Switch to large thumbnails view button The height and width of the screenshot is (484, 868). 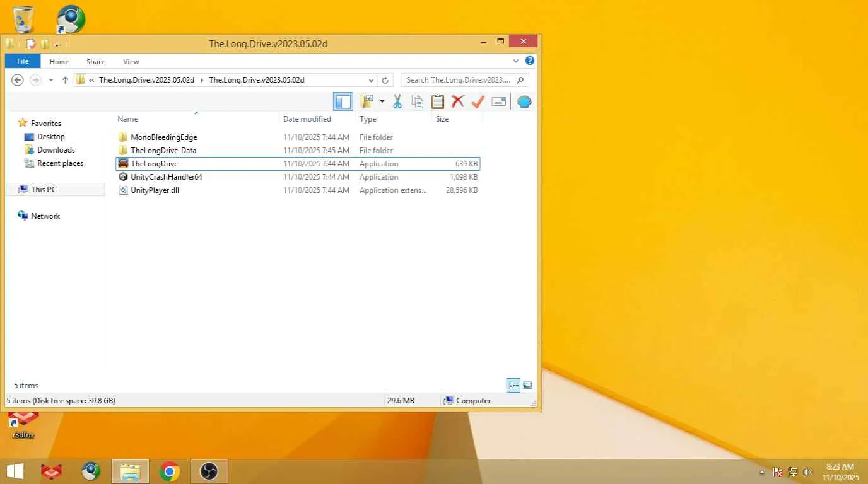pyautogui.click(x=527, y=385)
